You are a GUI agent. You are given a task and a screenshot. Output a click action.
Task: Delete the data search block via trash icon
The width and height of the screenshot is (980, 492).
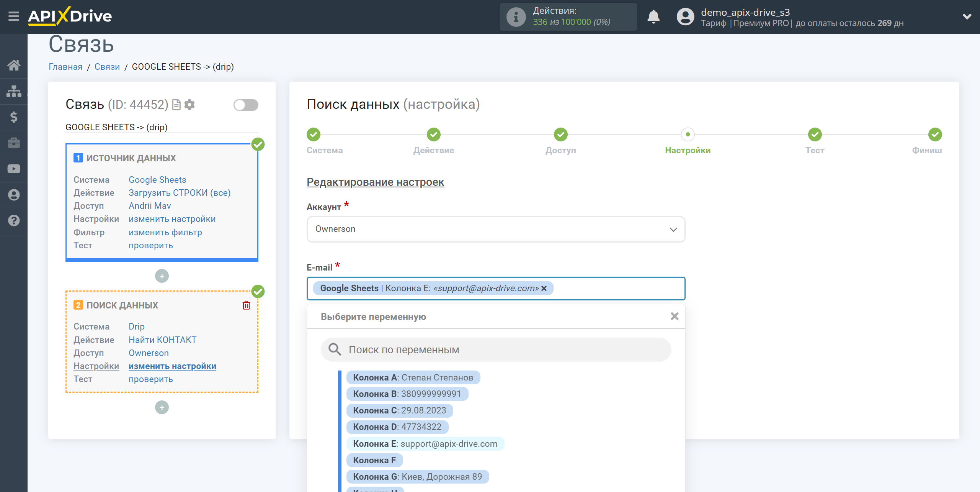246,305
